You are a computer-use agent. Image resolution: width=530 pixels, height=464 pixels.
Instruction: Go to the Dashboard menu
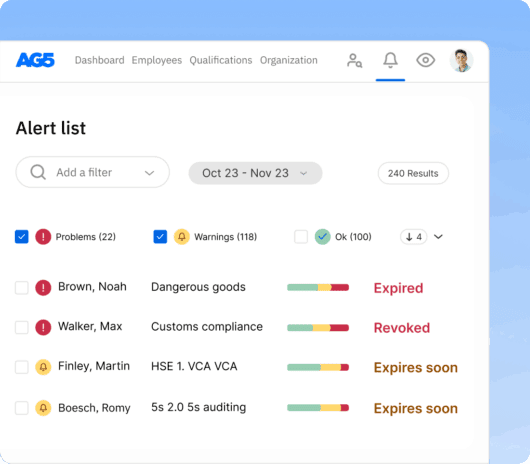(99, 60)
